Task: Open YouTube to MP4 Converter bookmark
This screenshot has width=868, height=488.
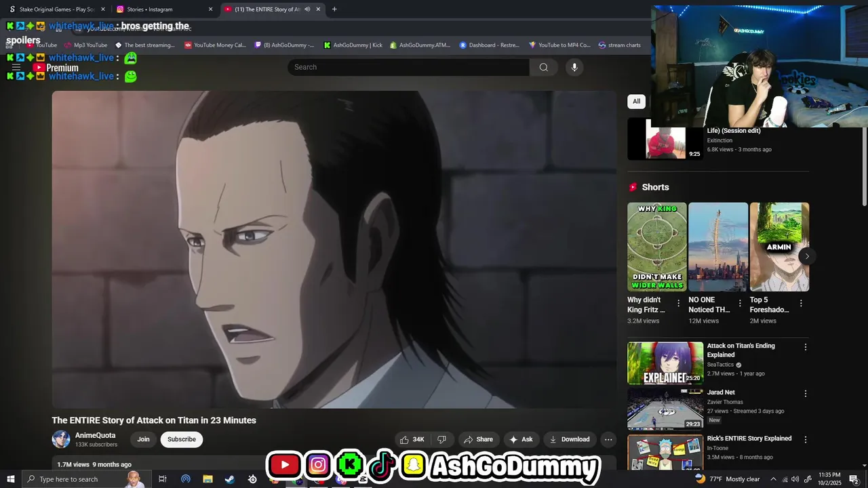Action: click(559, 45)
